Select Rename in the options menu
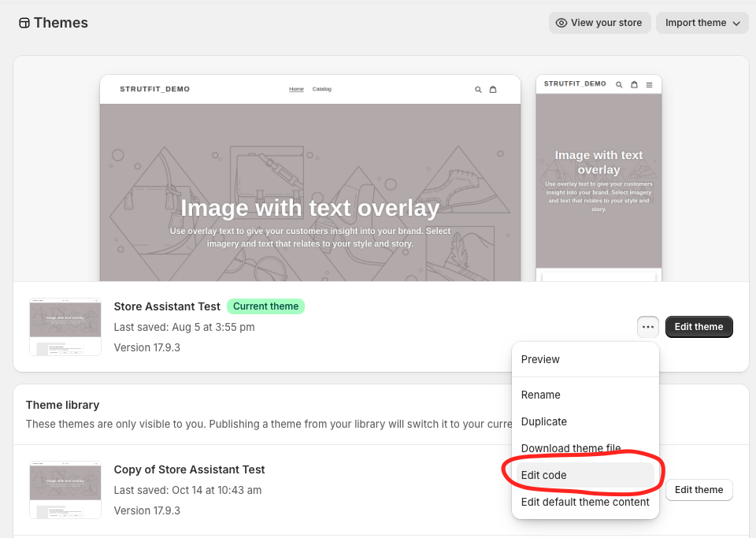 pyautogui.click(x=540, y=395)
